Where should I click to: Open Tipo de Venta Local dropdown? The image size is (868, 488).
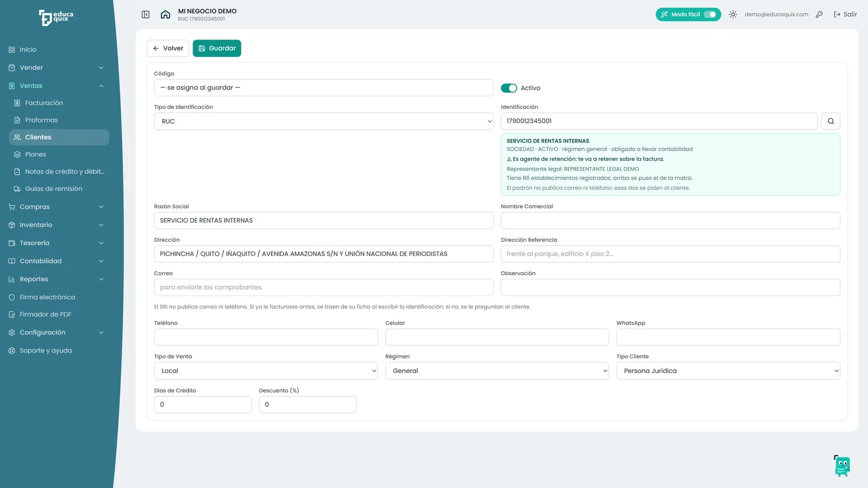(266, 371)
